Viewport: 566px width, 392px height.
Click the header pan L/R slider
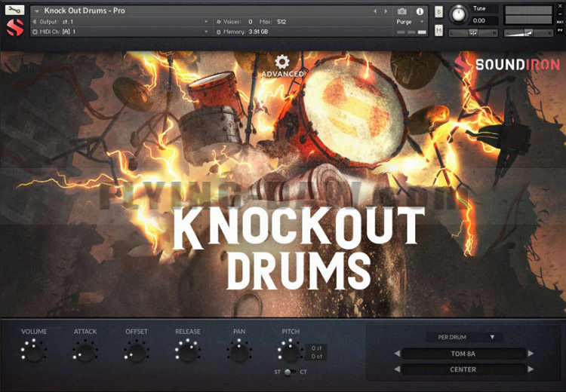(x=473, y=33)
